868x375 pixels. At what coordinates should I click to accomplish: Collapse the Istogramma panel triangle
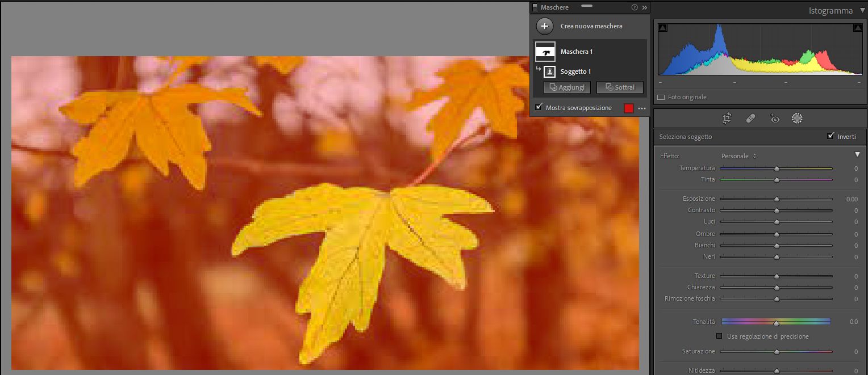(x=862, y=11)
